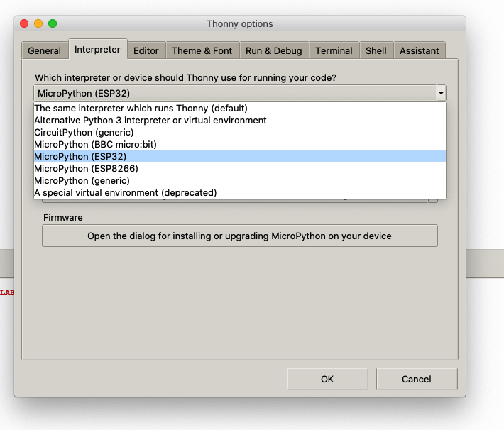Select the Interpreter tab
Image resolution: width=504 pixels, height=430 pixels.
coord(97,49)
